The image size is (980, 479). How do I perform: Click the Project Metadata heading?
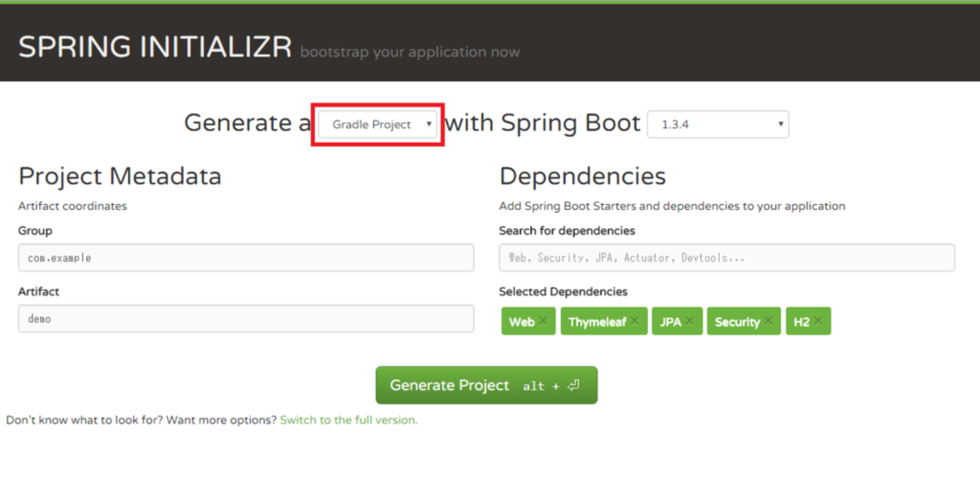pos(120,177)
